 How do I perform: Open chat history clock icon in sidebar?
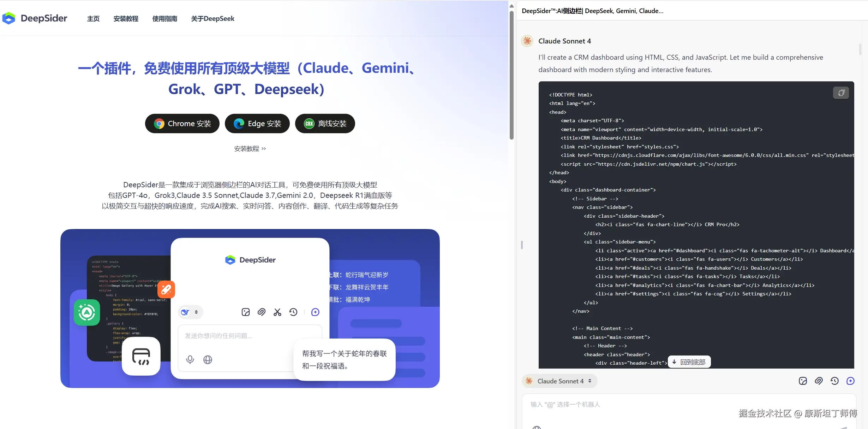point(834,381)
